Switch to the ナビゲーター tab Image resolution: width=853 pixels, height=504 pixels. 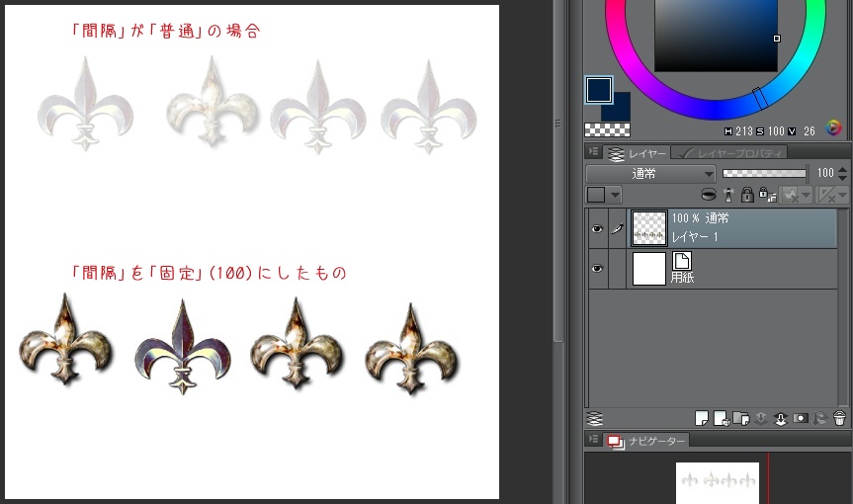pos(646,441)
